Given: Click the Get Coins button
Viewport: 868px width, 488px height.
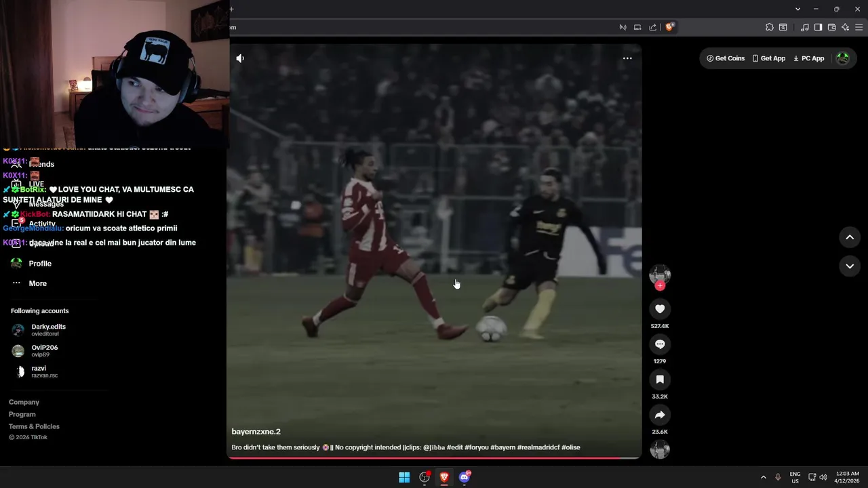Looking at the screenshot, I should 726,58.
